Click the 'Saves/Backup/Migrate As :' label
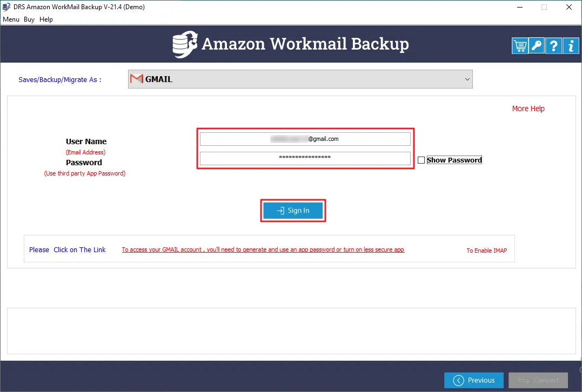 [60, 80]
